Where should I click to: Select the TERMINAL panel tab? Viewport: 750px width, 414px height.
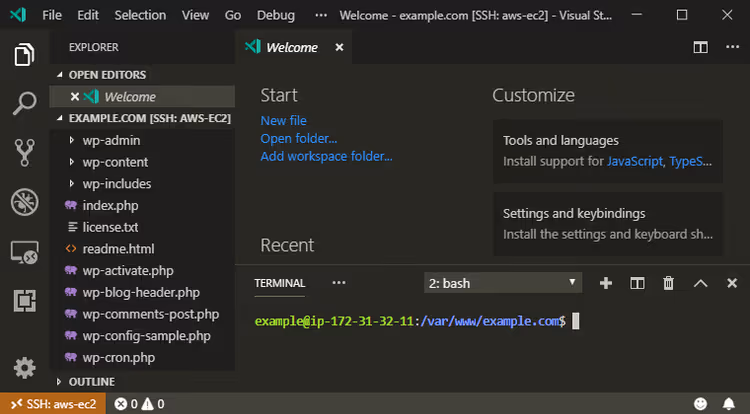279,283
